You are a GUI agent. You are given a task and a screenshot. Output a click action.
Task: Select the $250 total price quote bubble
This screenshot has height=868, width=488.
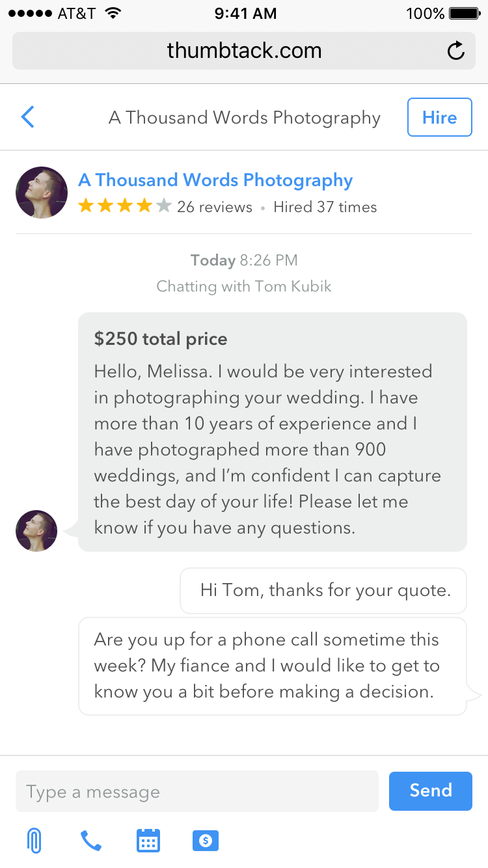[x=272, y=432]
